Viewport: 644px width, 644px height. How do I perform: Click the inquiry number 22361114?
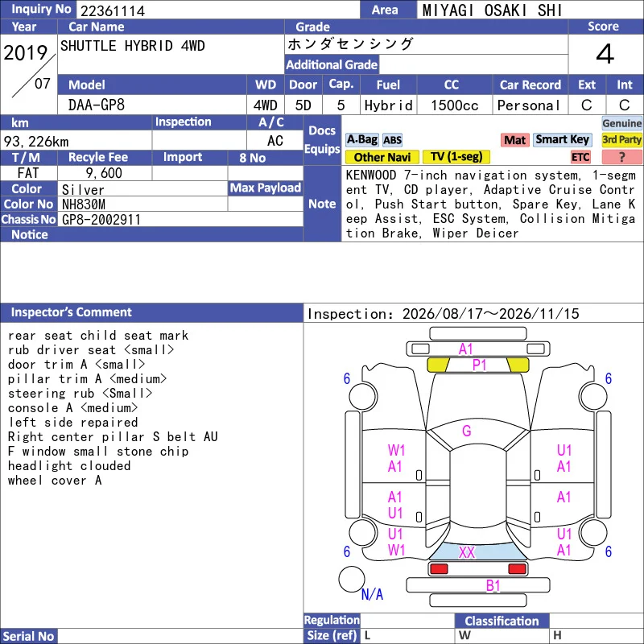[113, 10]
